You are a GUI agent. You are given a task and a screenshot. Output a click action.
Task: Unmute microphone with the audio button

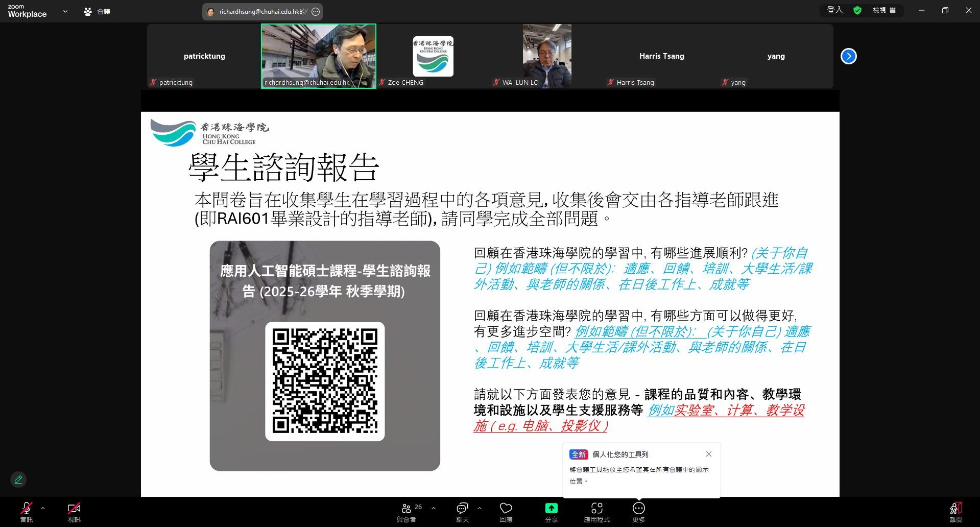tap(27, 511)
